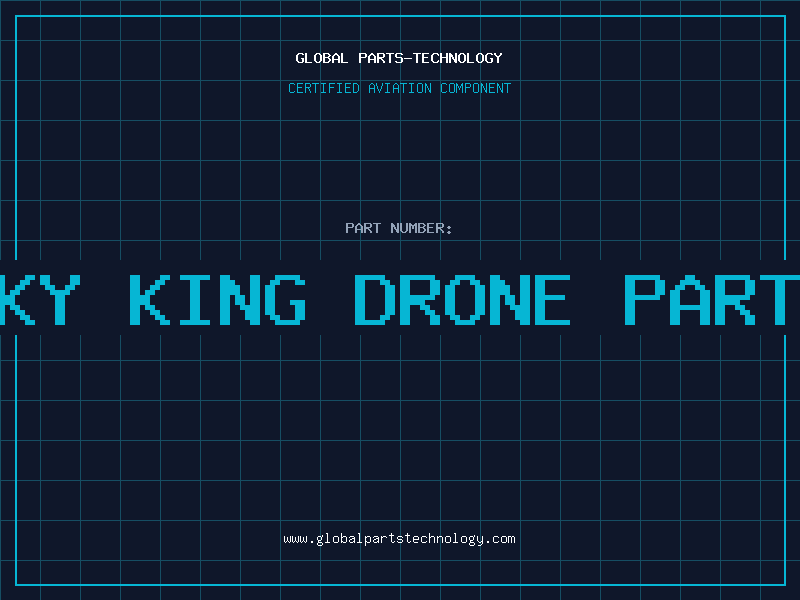The image size is (800, 600).
Task: Click the word AVIATION in the subtitle
Action: click(x=400, y=88)
